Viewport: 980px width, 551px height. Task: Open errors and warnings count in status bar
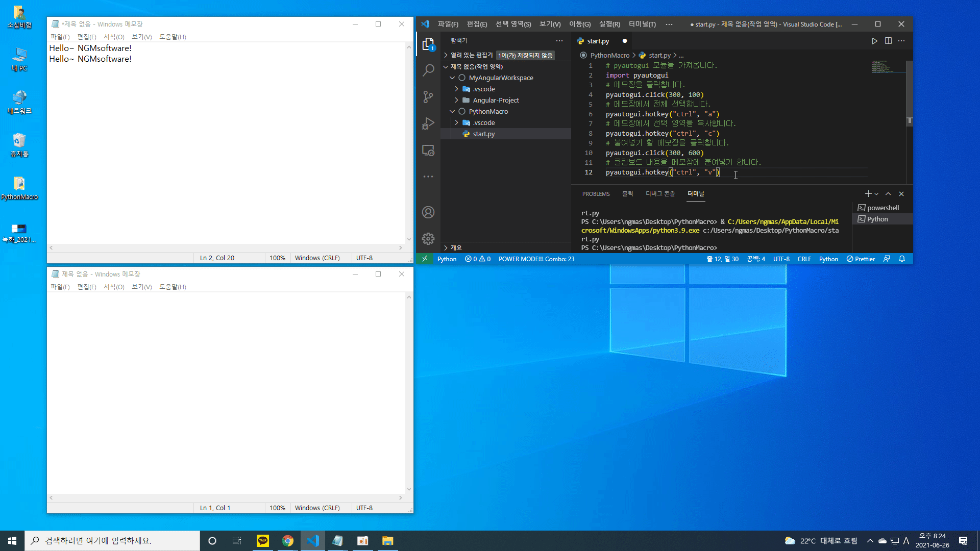[478, 259]
